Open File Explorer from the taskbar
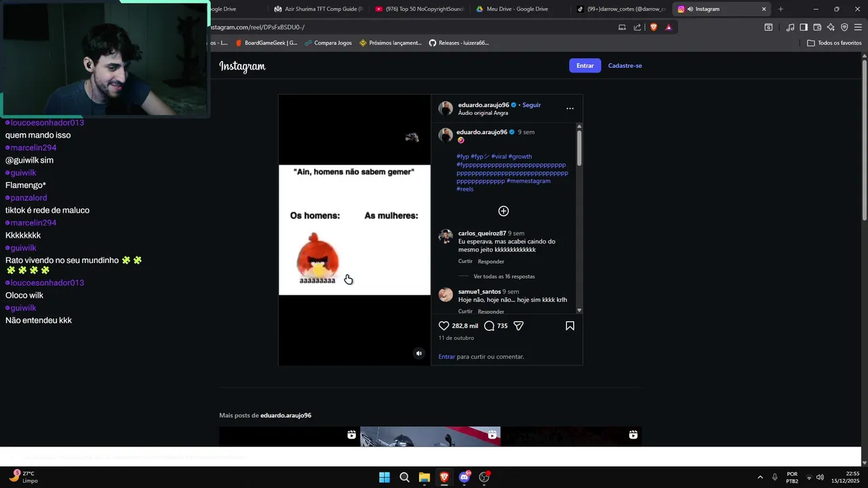 425,477
